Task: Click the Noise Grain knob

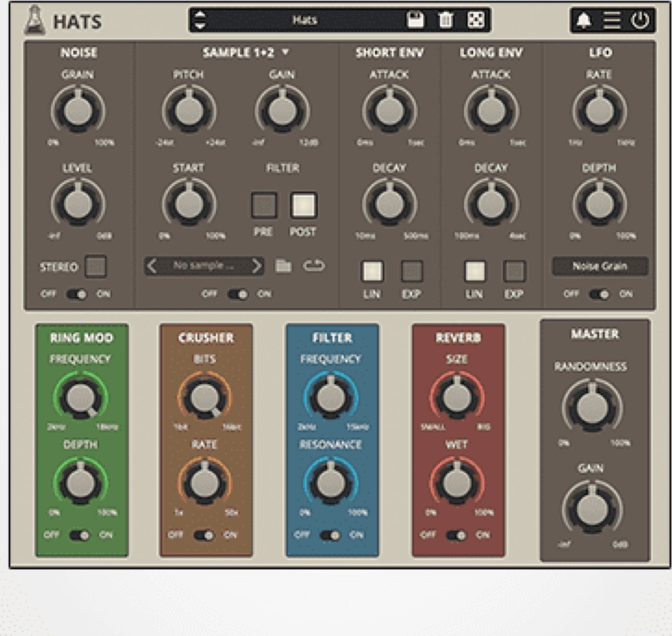Action: 78,111
